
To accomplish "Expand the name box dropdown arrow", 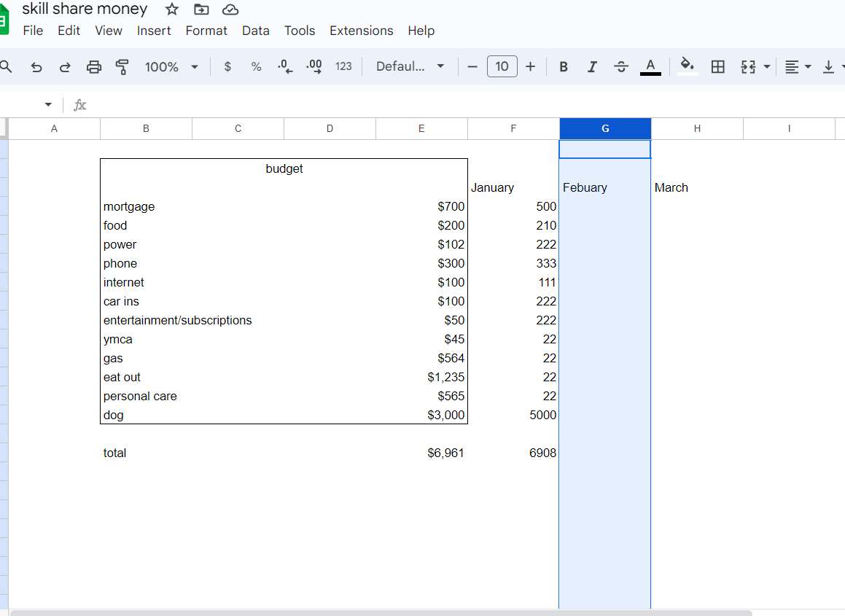I will [x=48, y=104].
